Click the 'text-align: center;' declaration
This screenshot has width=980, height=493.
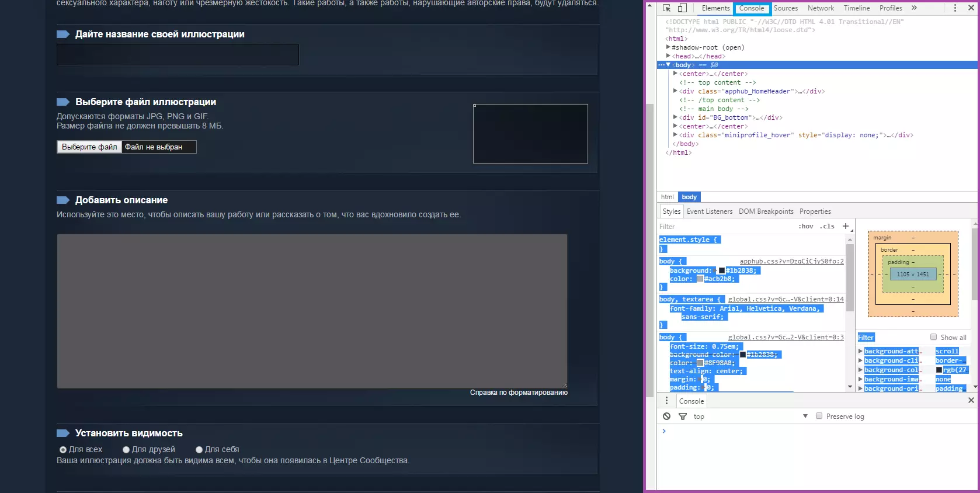[706, 371]
